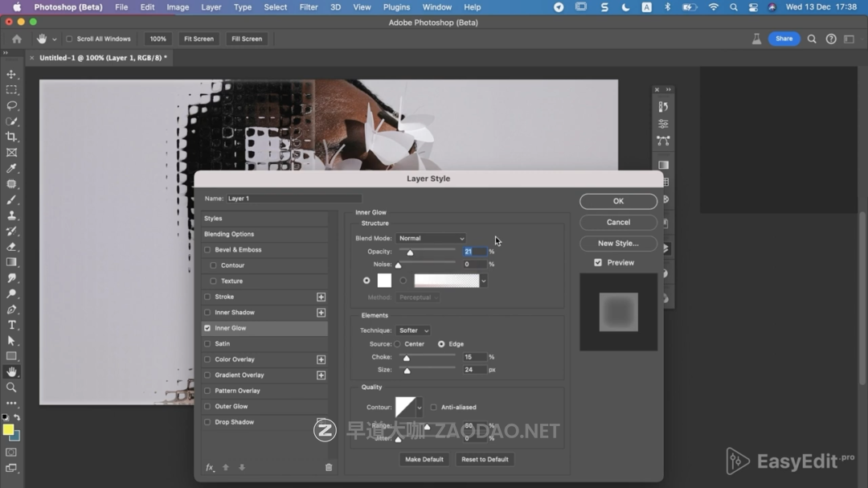Click the white glow color swatch
The height and width of the screenshot is (488, 868).
coord(384,281)
